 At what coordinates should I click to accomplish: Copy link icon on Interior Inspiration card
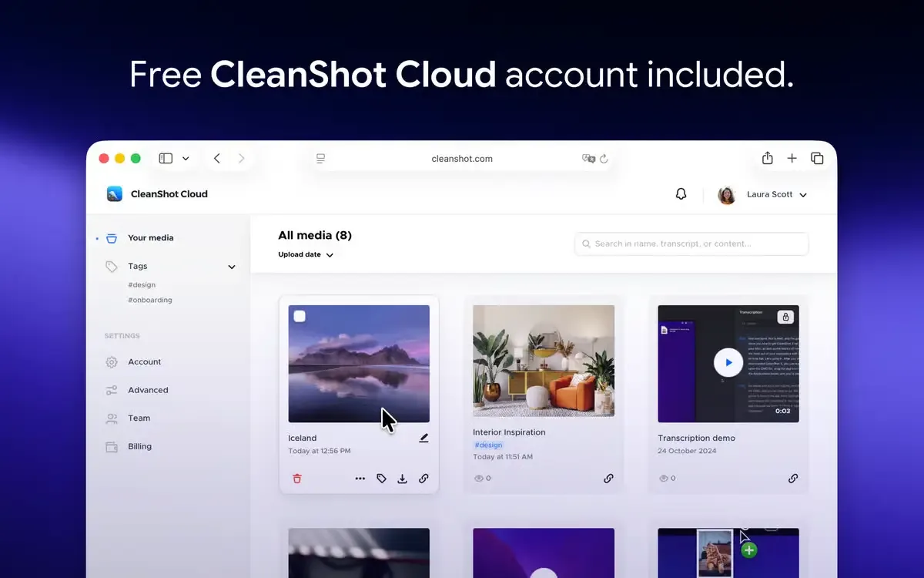tap(608, 479)
